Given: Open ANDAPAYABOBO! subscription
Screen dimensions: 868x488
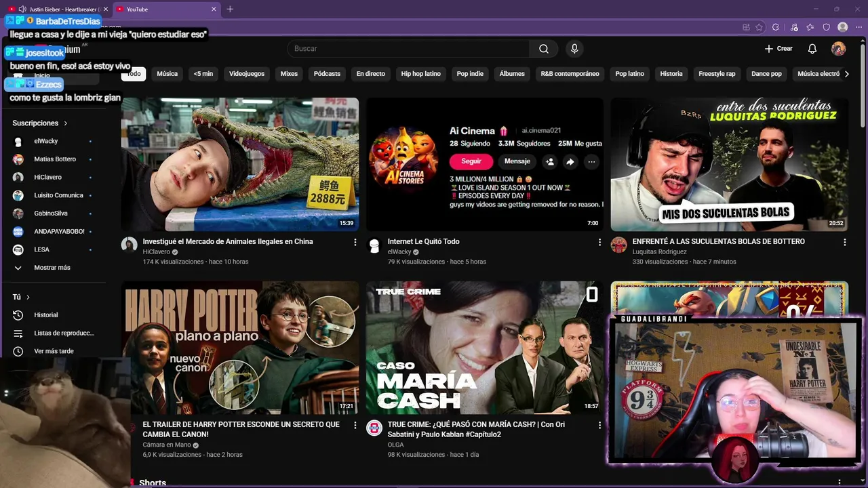Looking at the screenshot, I should [x=52, y=231].
